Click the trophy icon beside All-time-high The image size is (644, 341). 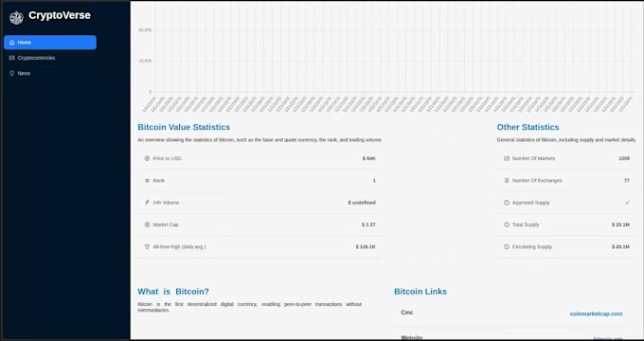147,247
